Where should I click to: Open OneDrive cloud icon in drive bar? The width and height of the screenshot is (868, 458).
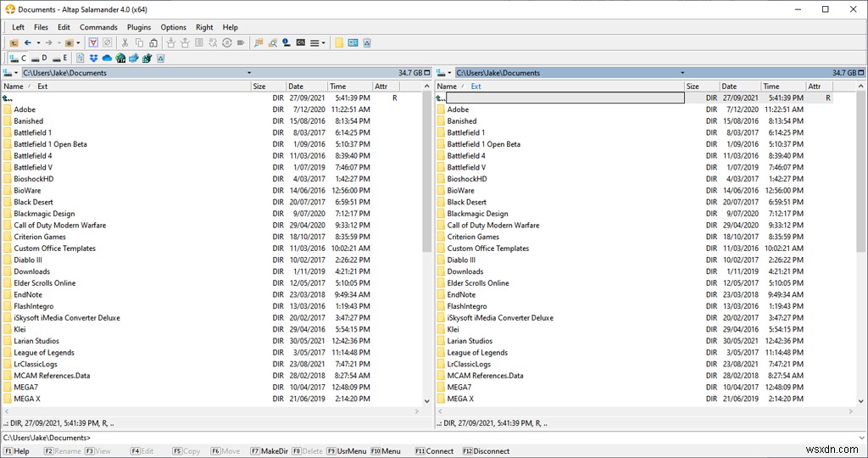tap(107, 58)
